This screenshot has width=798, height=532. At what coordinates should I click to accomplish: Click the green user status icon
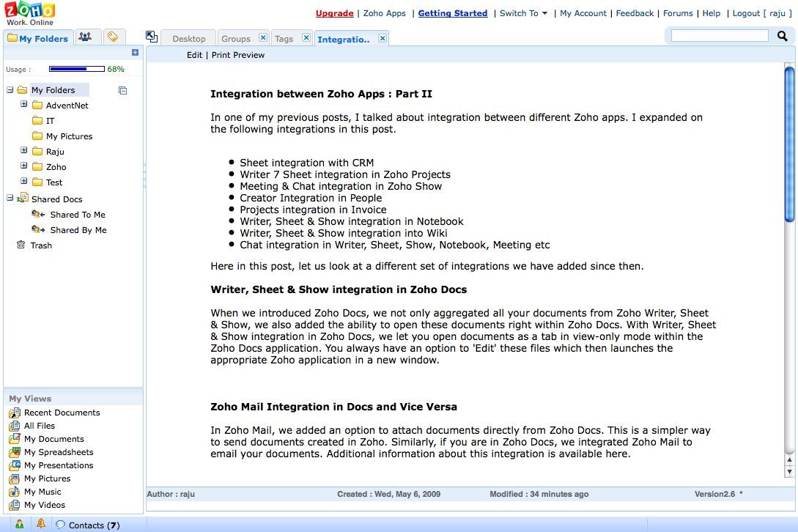pyautogui.click(x=19, y=524)
